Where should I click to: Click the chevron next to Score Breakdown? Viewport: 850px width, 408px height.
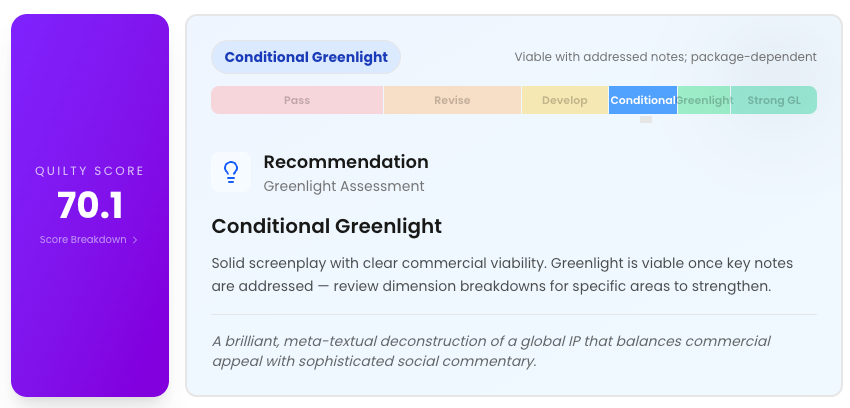135,240
